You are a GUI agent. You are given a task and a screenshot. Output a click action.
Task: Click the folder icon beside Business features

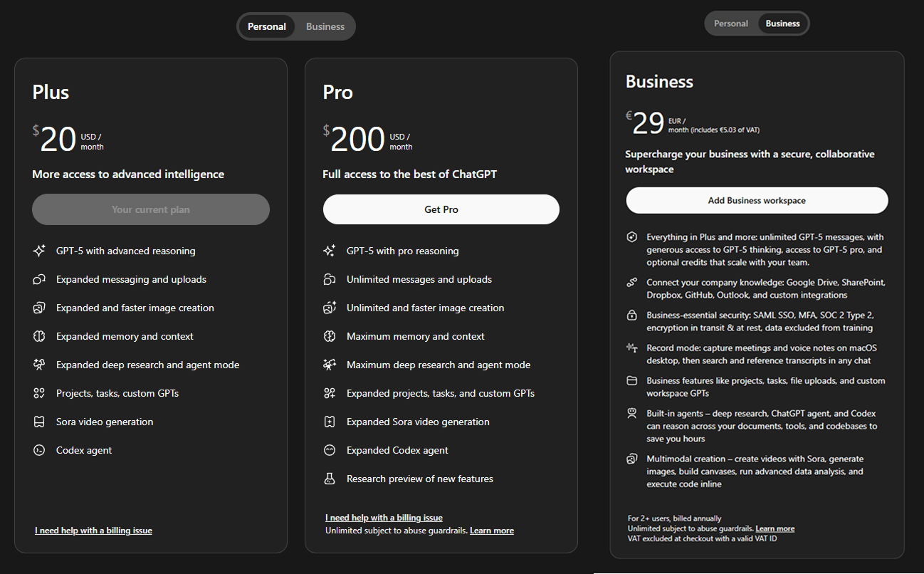pos(631,381)
